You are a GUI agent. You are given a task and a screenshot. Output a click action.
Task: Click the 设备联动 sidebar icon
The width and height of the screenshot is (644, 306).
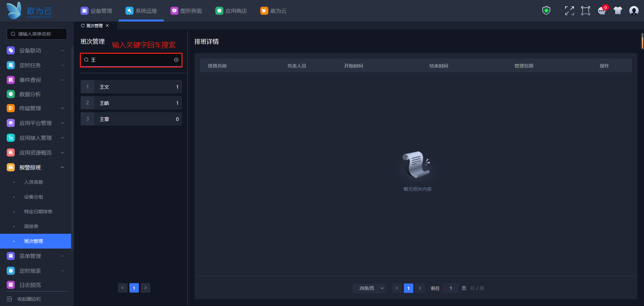click(x=11, y=50)
